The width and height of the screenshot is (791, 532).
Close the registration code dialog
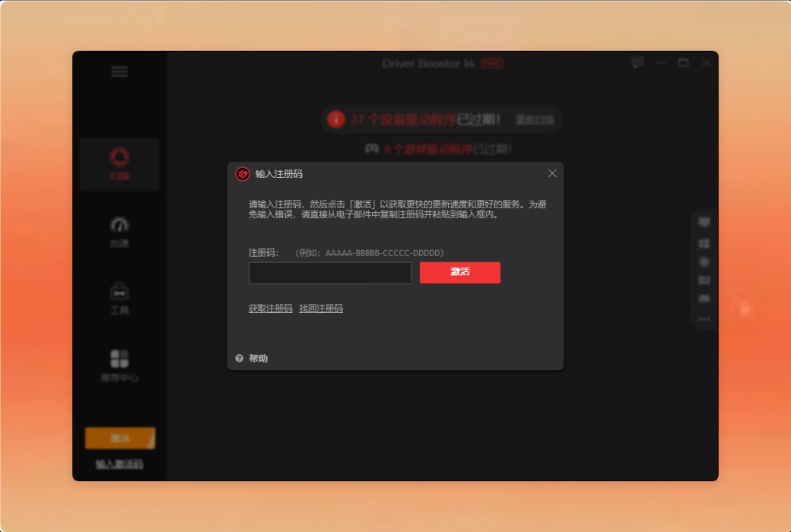coord(552,173)
